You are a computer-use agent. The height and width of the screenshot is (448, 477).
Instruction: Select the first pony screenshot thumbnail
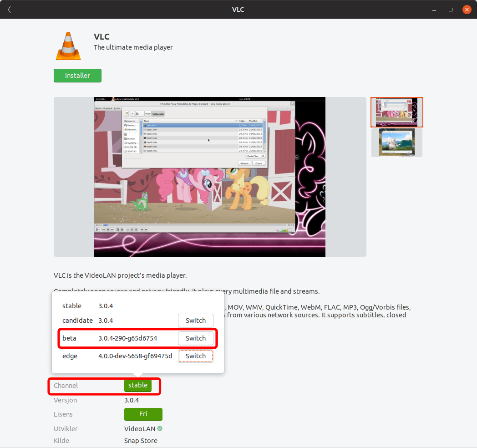click(x=397, y=112)
